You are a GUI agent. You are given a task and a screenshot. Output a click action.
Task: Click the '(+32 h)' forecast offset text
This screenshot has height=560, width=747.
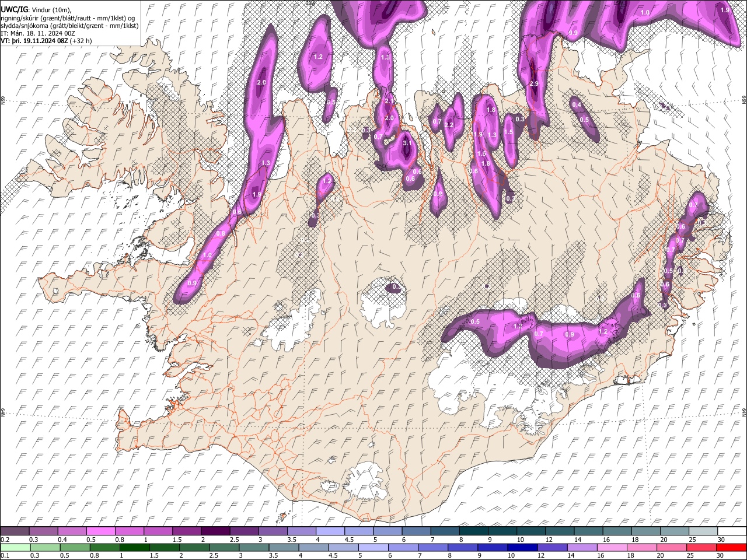(81, 41)
